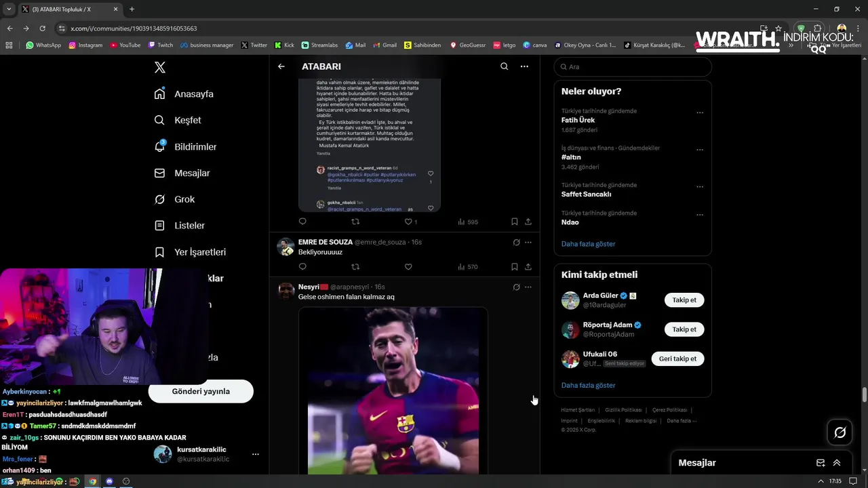Click Daha fazla göster under trends
Screen dimensions: 868x488
click(x=588, y=243)
